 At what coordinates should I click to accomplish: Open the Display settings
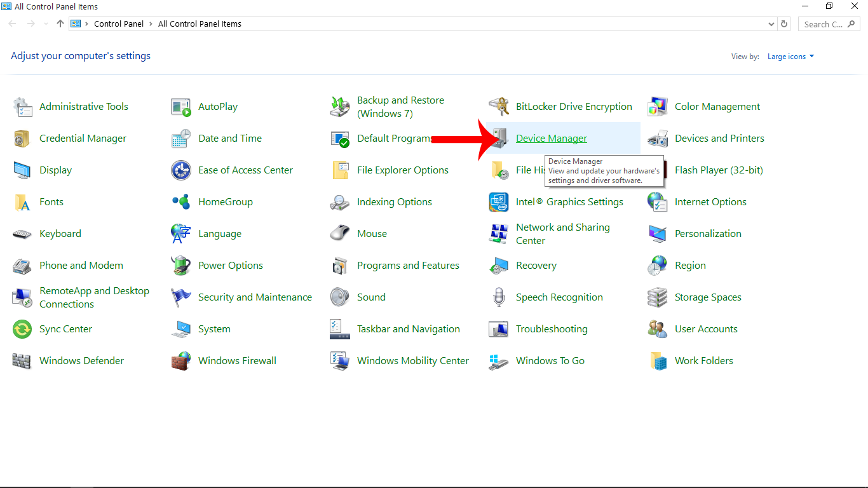pyautogui.click(x=56, y=170)
